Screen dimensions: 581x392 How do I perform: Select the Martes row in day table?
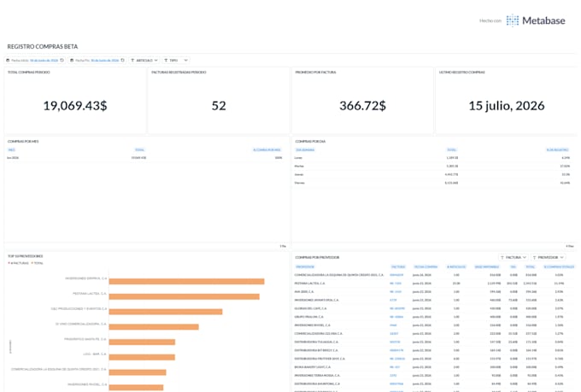(432, 166)
